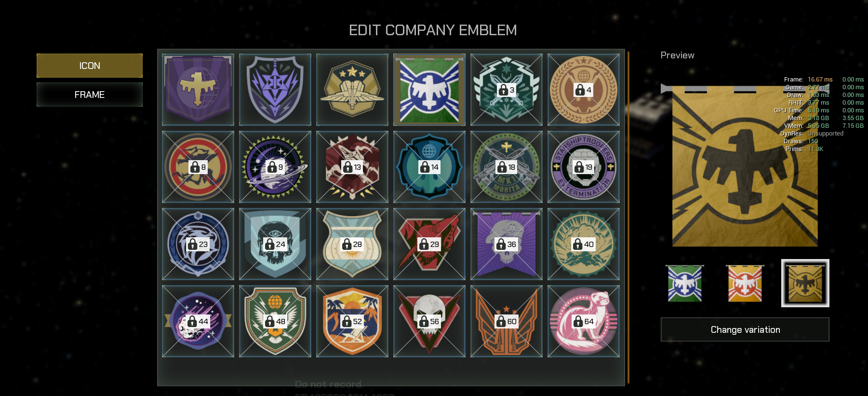Select the locked Starship Troopers Extermination emblem
This screenshot has height=396, width=868.
coord(584,167)
